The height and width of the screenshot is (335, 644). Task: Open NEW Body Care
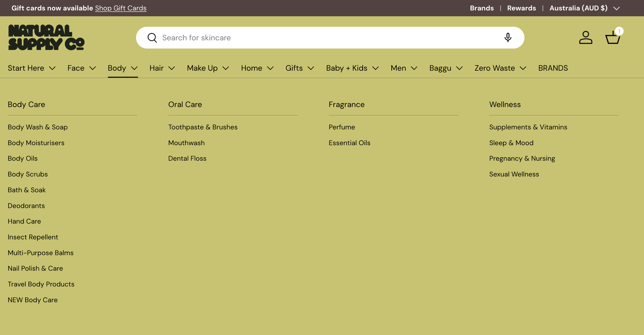(33, 300)
